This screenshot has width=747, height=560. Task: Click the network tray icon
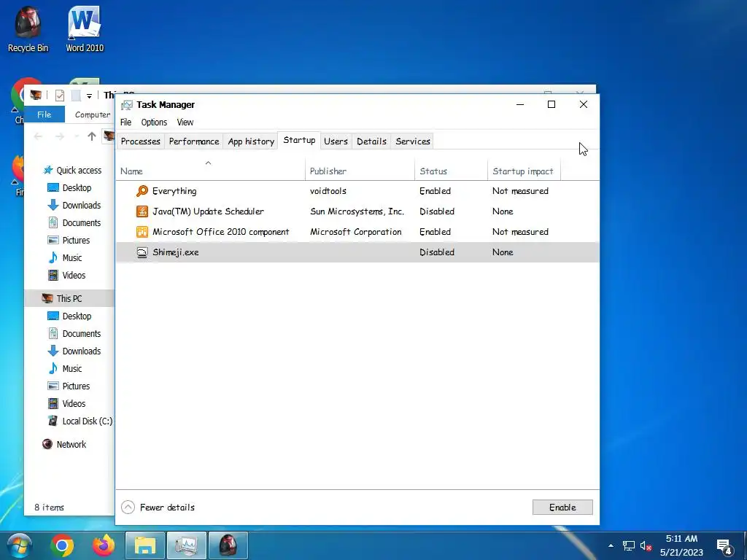coord(628,545)
